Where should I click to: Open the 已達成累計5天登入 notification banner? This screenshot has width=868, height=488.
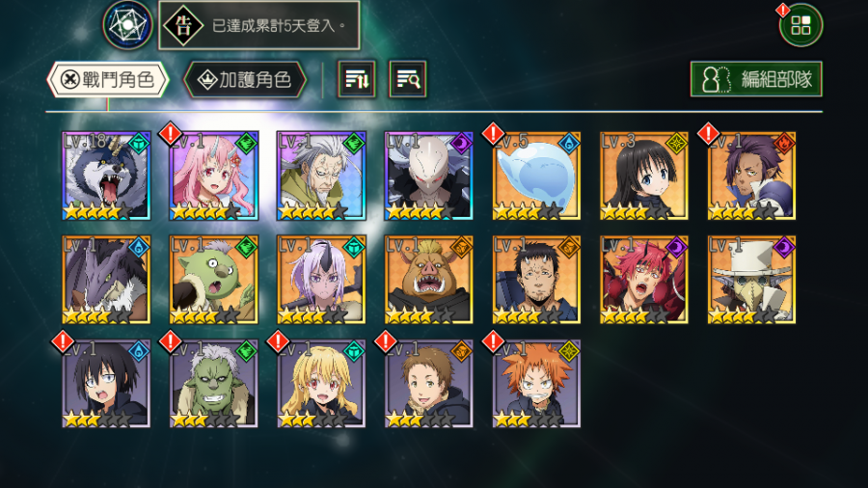coord(259,25)
